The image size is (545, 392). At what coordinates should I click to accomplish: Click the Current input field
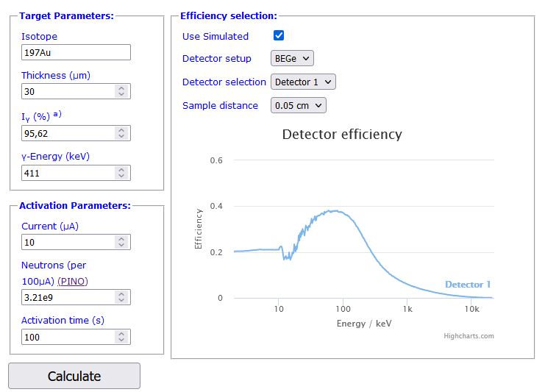(x=68, y=242)
